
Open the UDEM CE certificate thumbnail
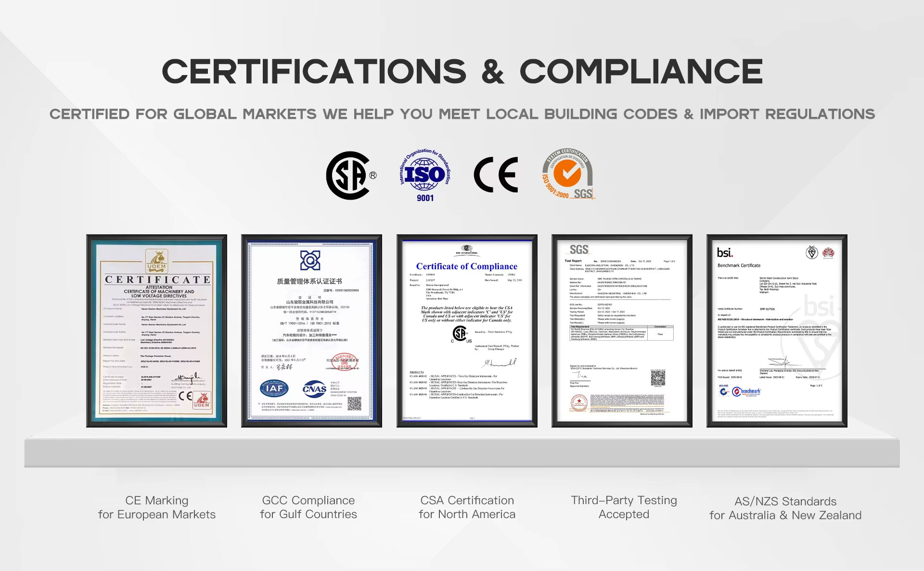pos(156,331)
